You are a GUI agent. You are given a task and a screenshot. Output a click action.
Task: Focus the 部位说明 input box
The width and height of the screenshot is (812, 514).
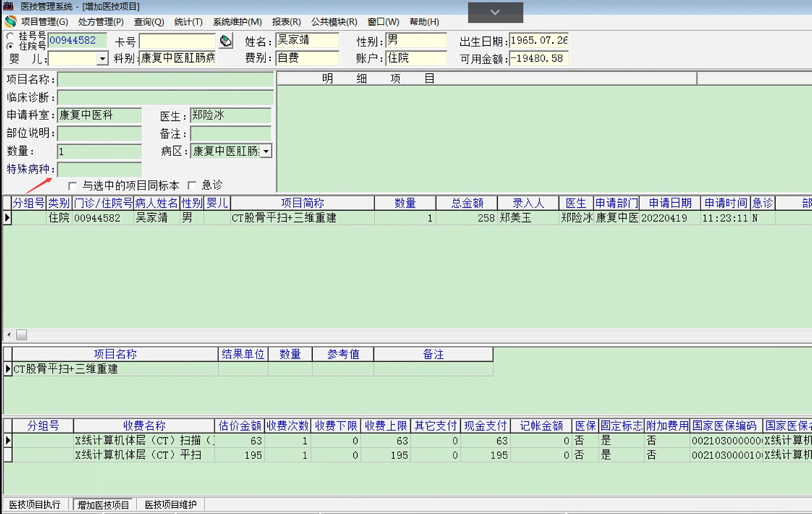[x=99, y=133]
